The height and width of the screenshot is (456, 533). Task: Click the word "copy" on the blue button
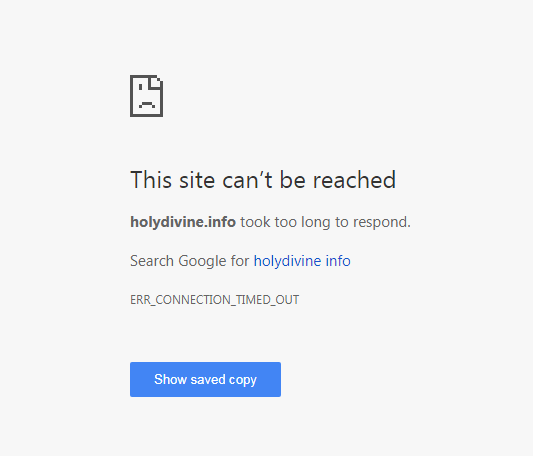pyautogui.click(x=242, y=380)
